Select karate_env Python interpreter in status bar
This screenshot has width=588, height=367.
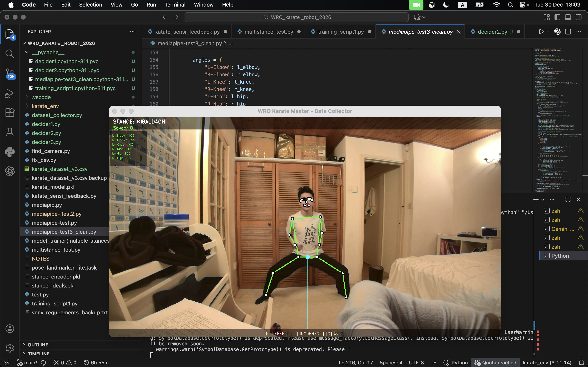[547, 363]
